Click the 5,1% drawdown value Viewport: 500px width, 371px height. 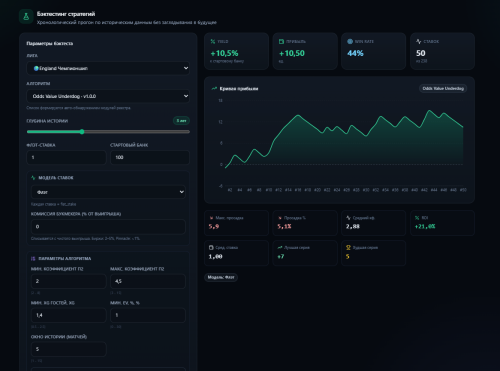click(x=284, y=227)
